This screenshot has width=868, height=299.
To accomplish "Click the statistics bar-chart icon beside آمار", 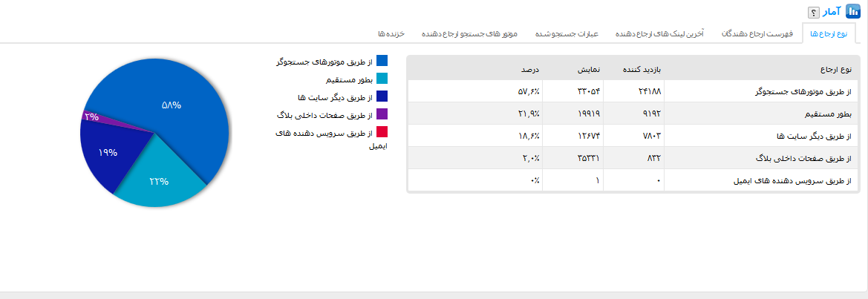I will point(853,11).
